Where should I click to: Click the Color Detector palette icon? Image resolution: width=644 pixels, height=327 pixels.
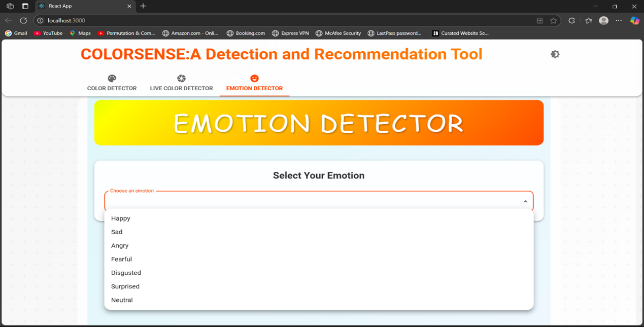(112, 79)
